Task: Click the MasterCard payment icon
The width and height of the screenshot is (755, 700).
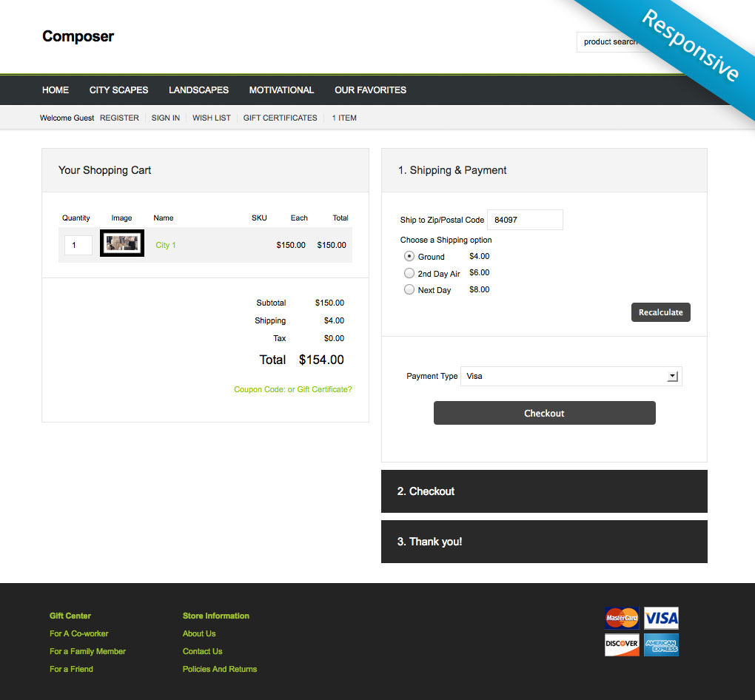Action: [x=622, y=618]
